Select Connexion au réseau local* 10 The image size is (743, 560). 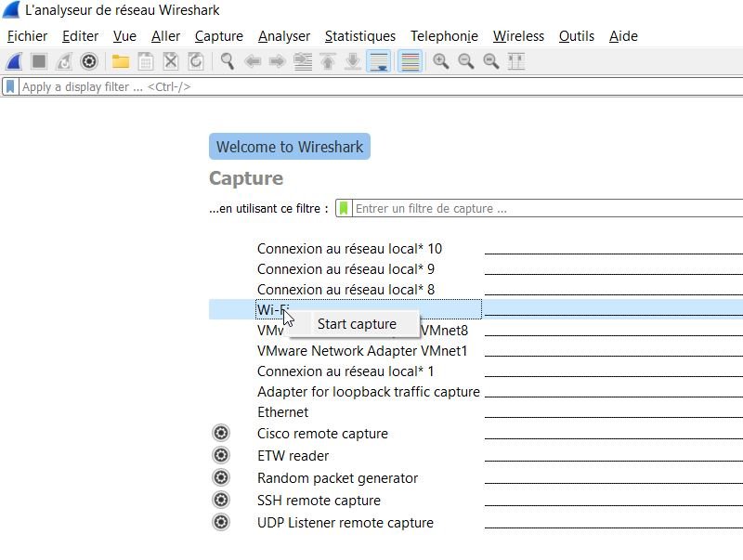349,249
